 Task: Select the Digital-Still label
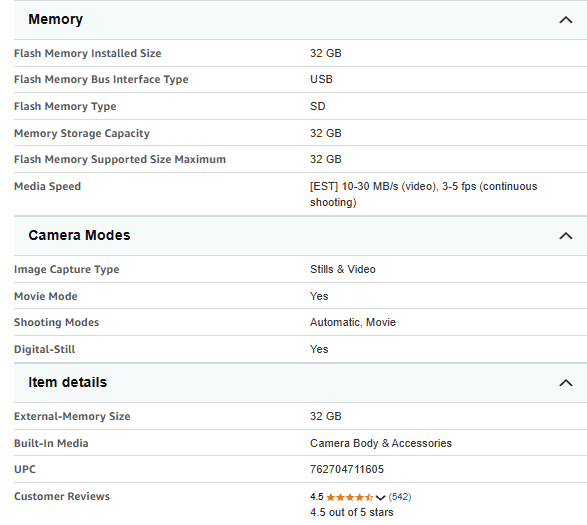(x=45, y=349)
